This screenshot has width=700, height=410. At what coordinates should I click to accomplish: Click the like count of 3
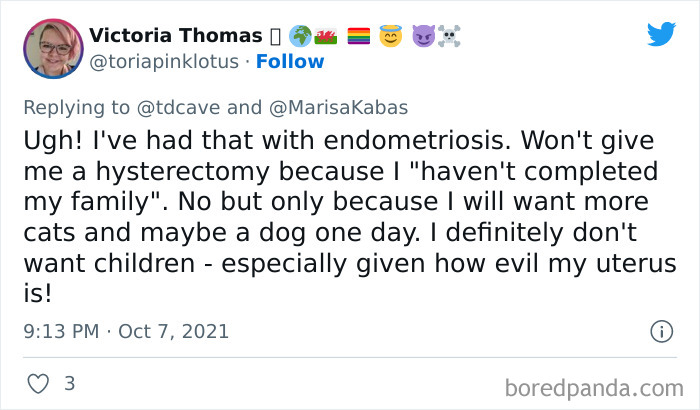(x=69, y=383)
